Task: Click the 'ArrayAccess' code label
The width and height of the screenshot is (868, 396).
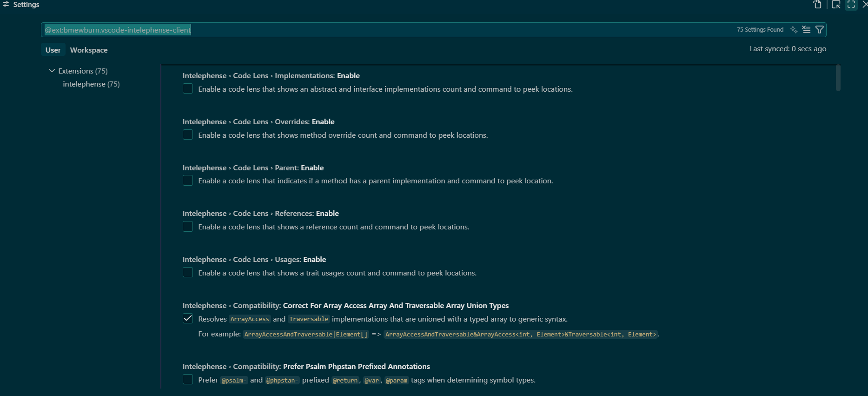Action: click(250, 319)
